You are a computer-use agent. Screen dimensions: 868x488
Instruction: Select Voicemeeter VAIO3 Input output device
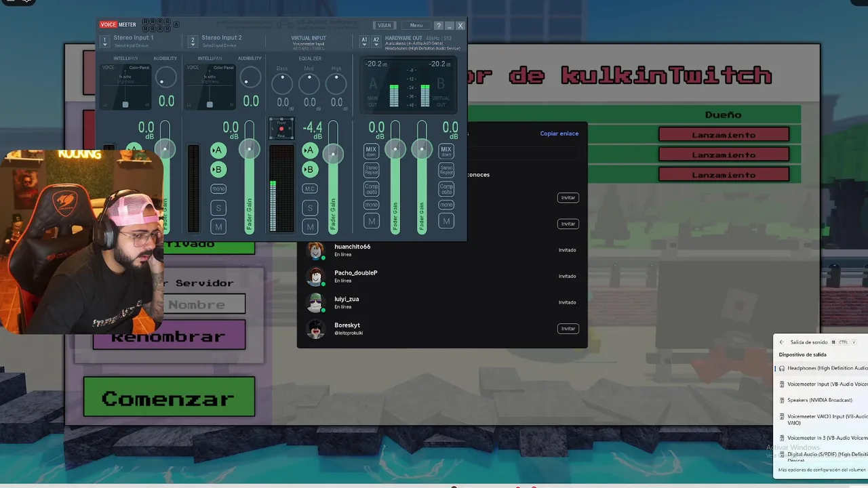821,420
